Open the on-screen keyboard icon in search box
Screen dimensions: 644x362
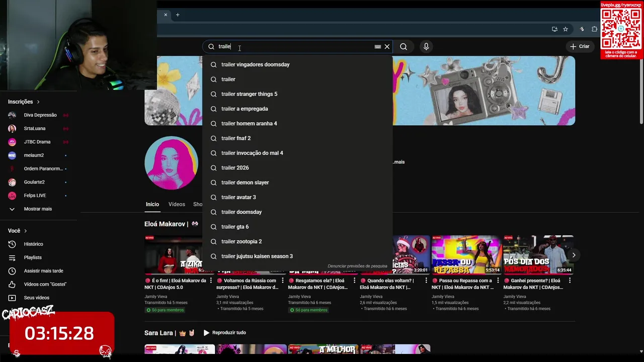point(377,46)
